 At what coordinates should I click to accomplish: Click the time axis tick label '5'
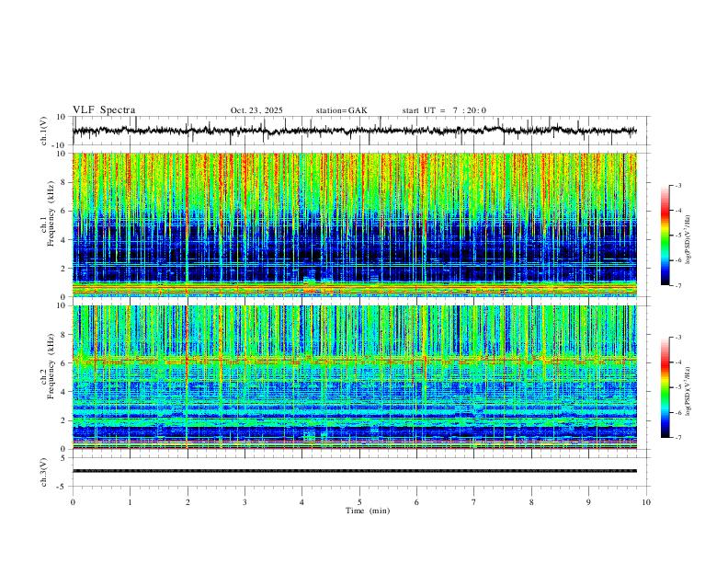click(359, 502)
